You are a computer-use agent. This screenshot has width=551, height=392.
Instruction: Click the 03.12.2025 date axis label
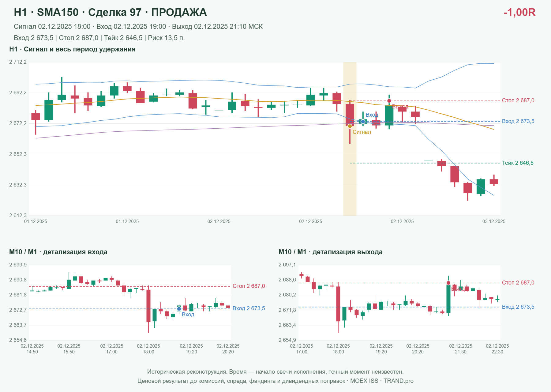tap(494, 221)
